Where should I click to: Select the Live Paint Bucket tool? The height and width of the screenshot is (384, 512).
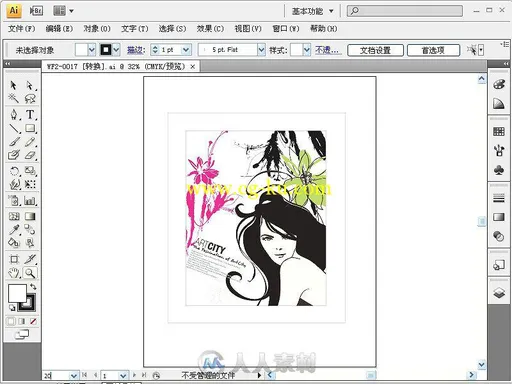point(14,243)
